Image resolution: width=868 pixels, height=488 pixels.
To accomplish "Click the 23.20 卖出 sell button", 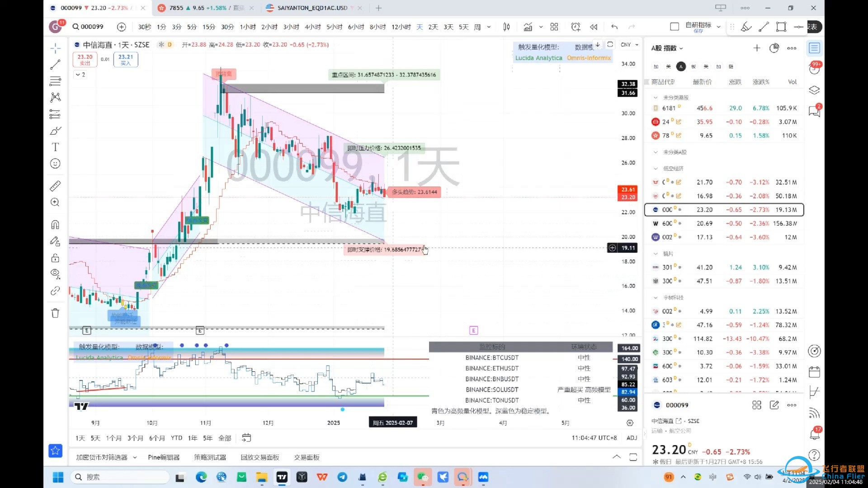I will pos(85,60).
